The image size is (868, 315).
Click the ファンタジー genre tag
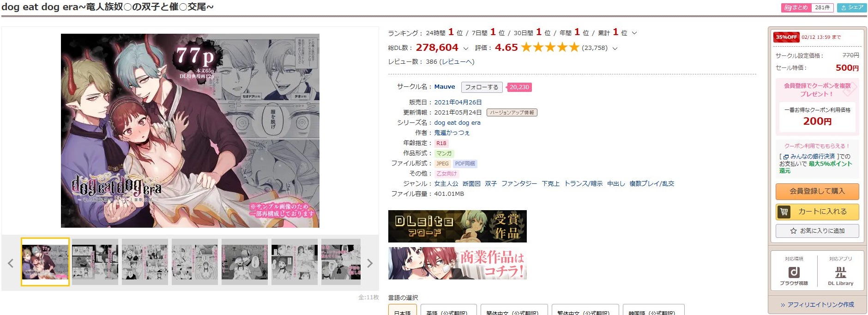click(x=519, y=183)
